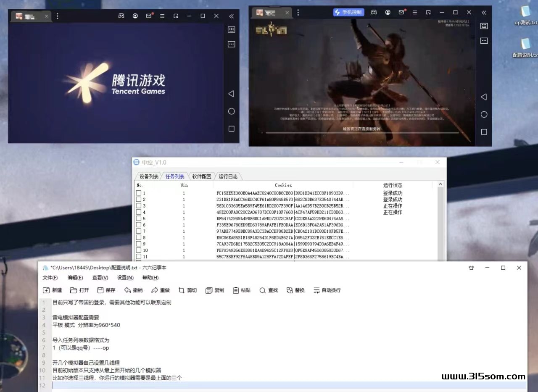Tick checkbox for task row 8
538x392 pixels.
click(138, 237)
